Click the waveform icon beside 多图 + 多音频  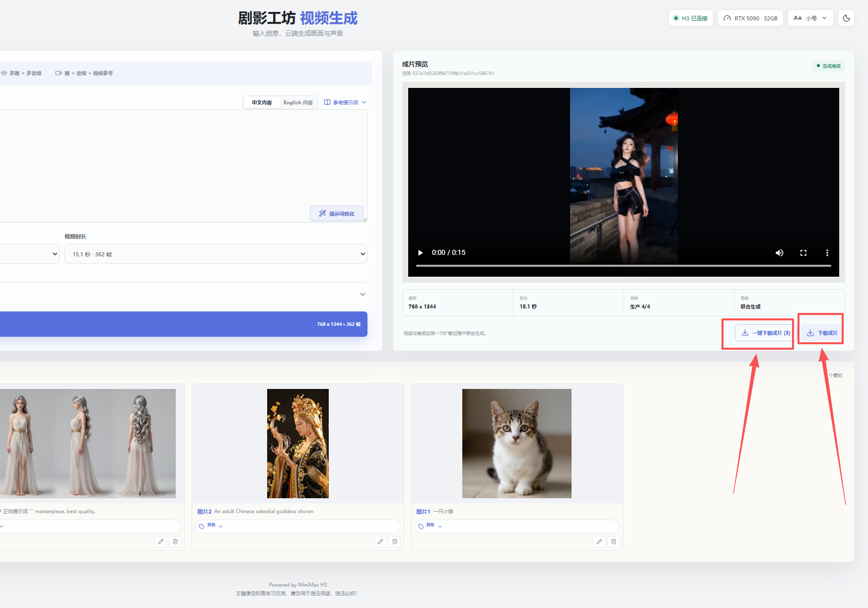pos(4,73)
